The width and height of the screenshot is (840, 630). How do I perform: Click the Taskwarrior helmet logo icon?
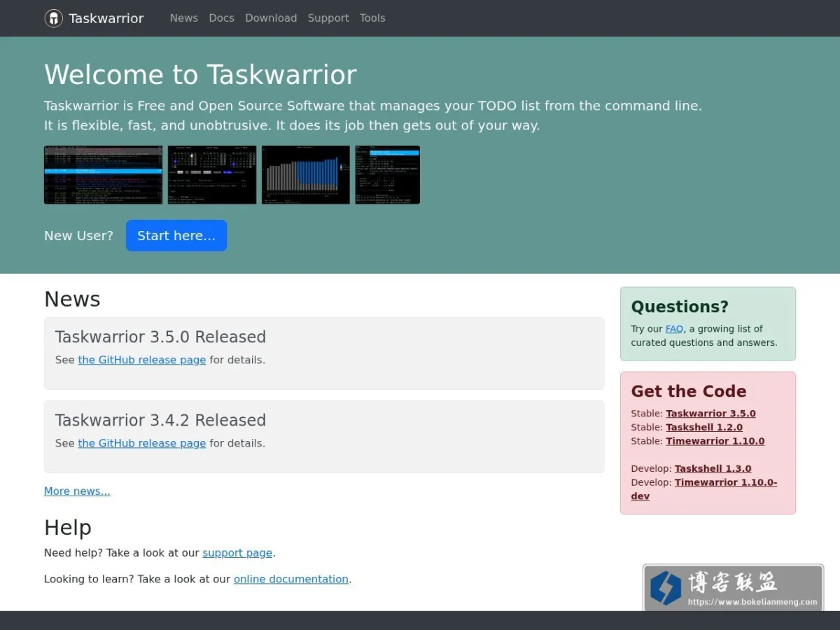[54, 18]
